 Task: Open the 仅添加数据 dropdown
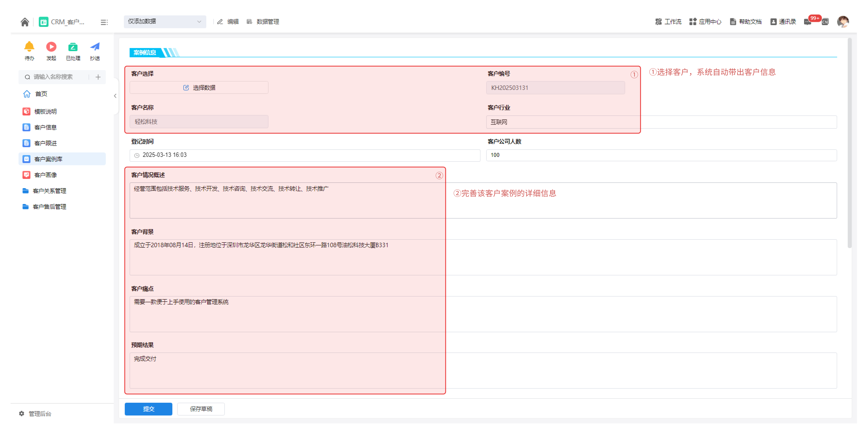[165, 22]
